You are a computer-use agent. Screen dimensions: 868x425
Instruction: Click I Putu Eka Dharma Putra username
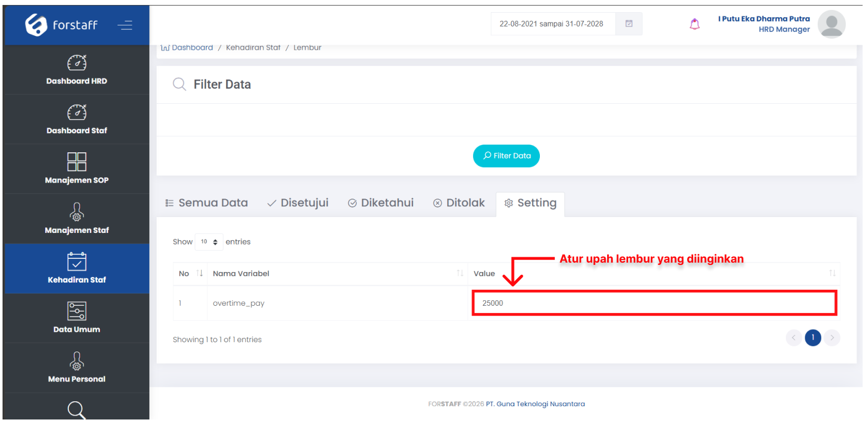pyautogui.click(x=764, y=19)
